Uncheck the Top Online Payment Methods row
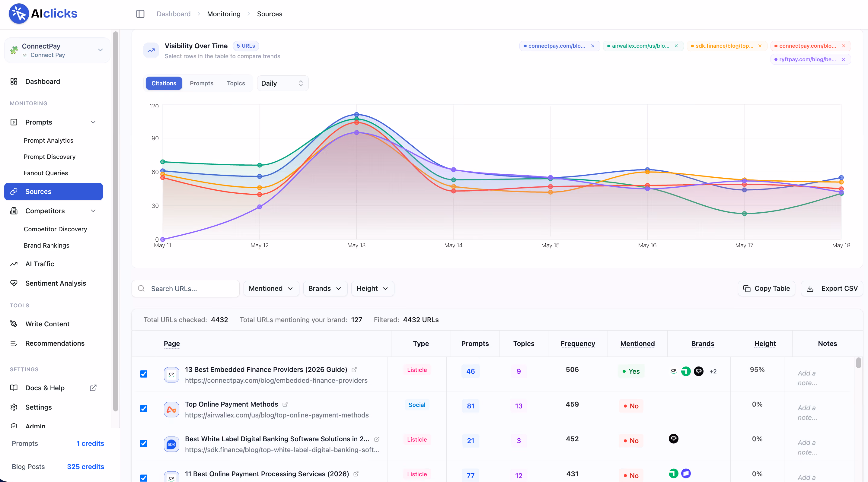Image resolution: width=868 pixels, height=482 pixels. [x=144, y=409]
